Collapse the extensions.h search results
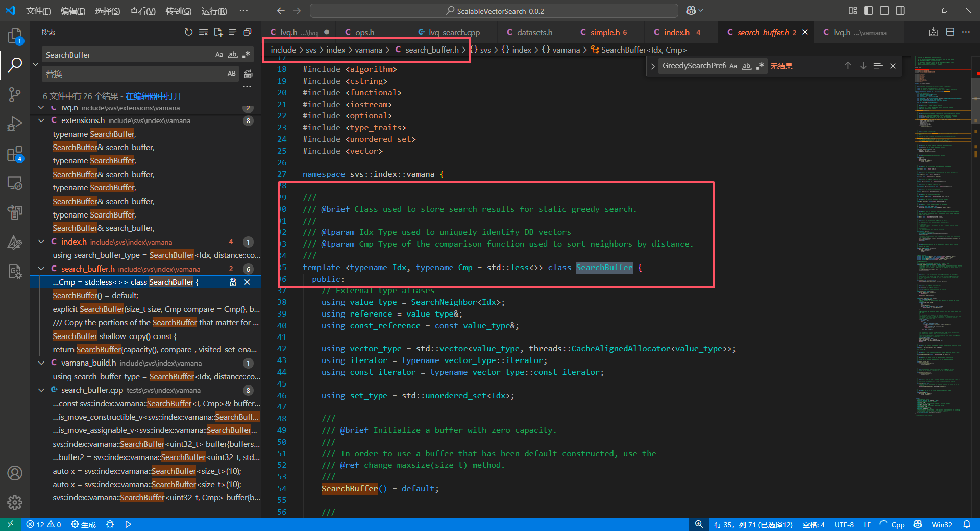Image resolution: width=980 pixels, height=531 pixels. (41, 120)
